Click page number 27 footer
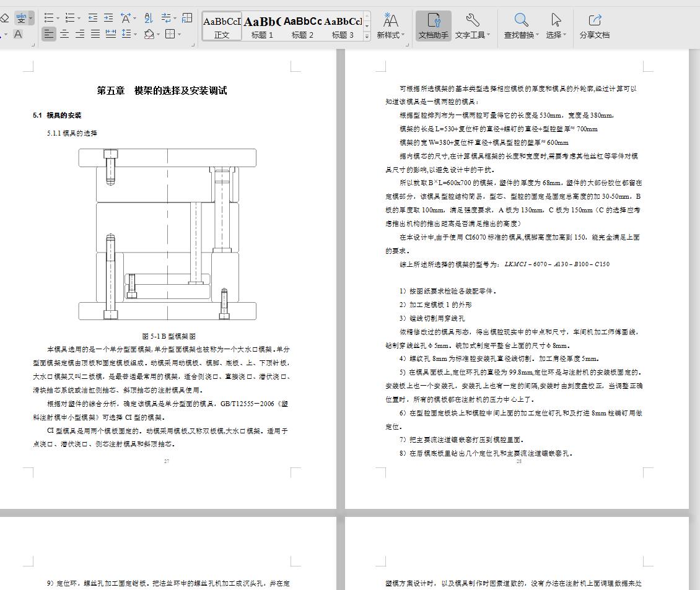 pos(167,461)
